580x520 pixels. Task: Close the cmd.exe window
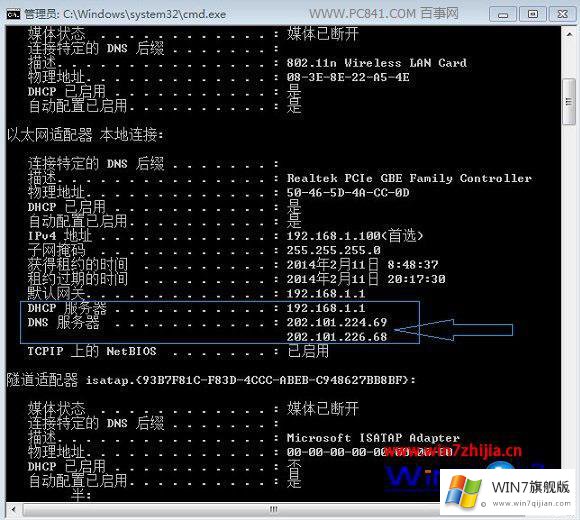562,14
